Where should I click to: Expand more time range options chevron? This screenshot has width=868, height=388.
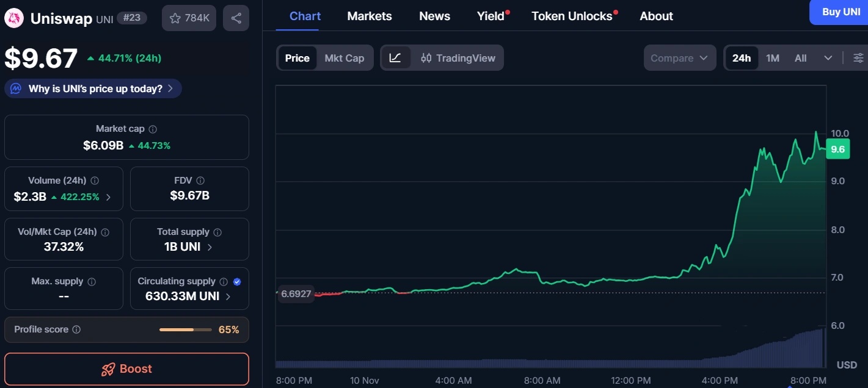pos(828,58)
